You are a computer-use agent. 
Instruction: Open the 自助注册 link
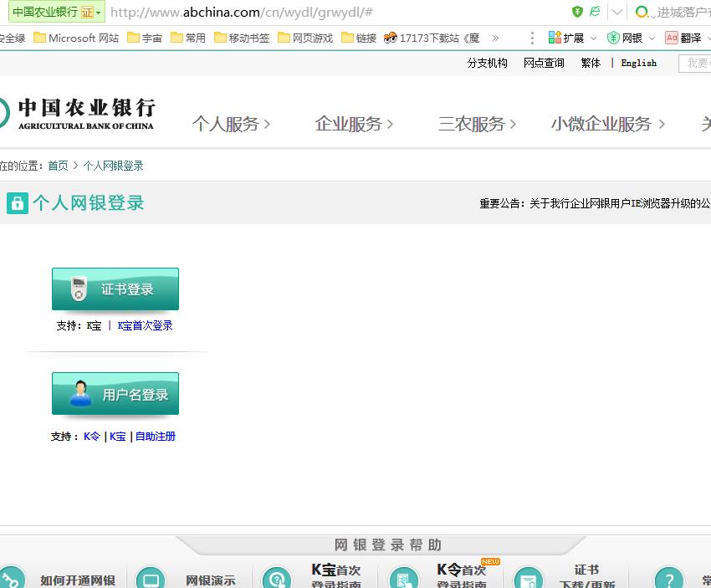[x=155, y=436]
